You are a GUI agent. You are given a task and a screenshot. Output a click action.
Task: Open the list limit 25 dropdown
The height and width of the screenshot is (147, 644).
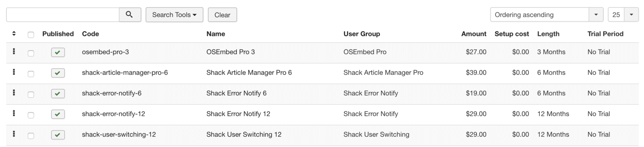click(623, 14)
